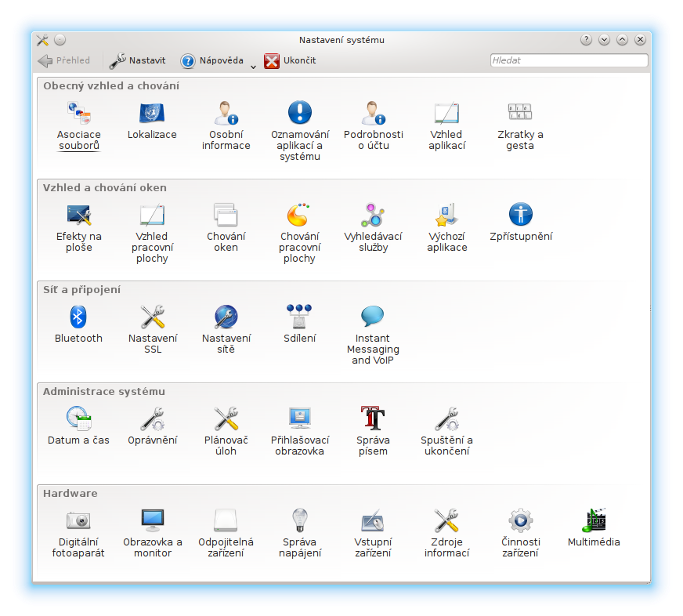The height and width of the screenshot is (616, 683).
Task: Open Osobní informace
Action: coord(226,125)
